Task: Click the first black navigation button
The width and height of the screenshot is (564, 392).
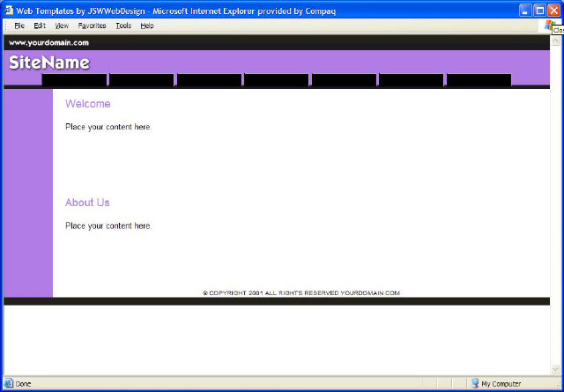Action: pyautogui.click(x=74, y=80)
